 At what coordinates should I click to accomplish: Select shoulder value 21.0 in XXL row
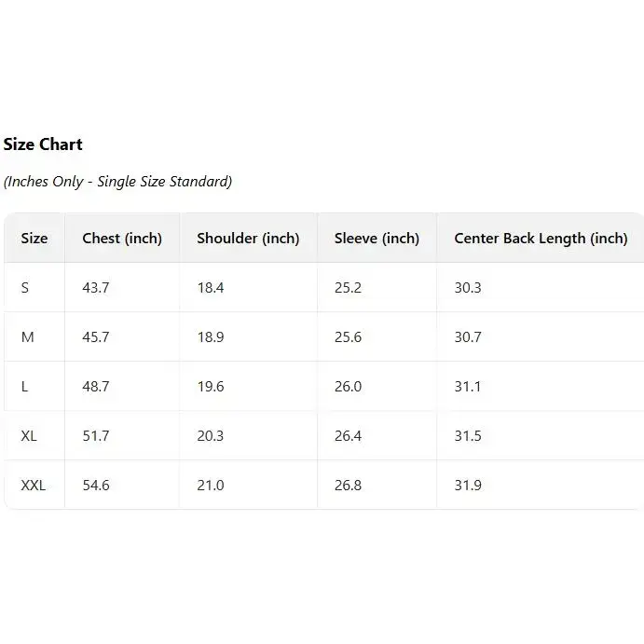[x=211, y=486]
